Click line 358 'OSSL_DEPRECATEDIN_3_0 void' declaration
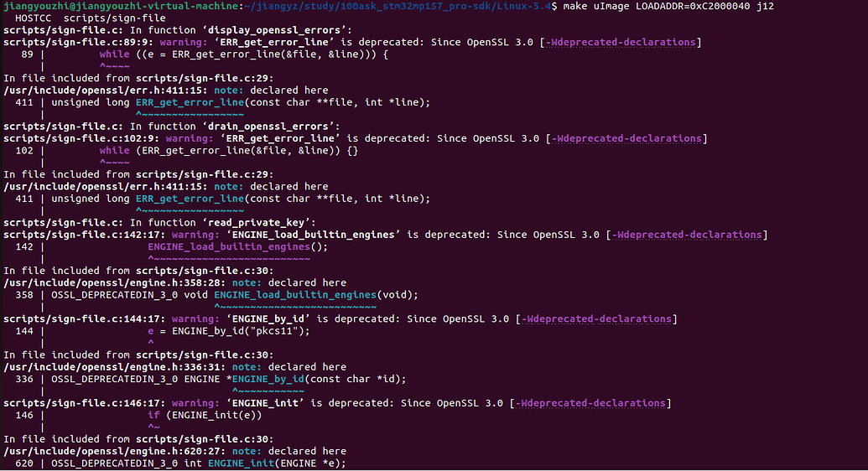This screenshot has height=471, width=868. click(216, 295)
